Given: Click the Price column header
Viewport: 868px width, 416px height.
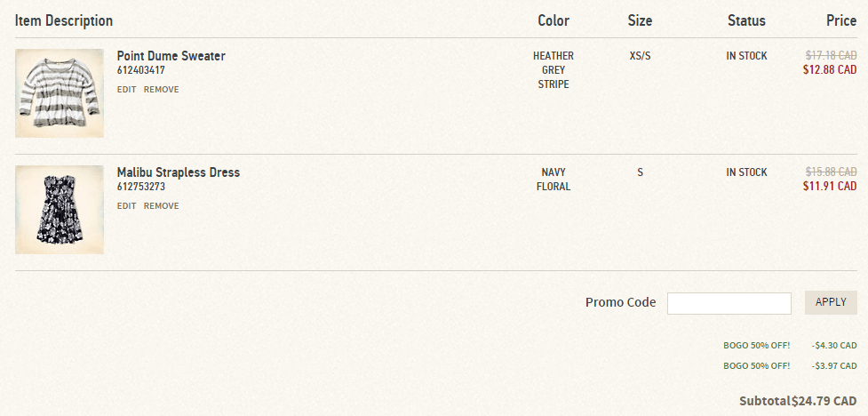Looking at the screenshot, I should 841,20.
